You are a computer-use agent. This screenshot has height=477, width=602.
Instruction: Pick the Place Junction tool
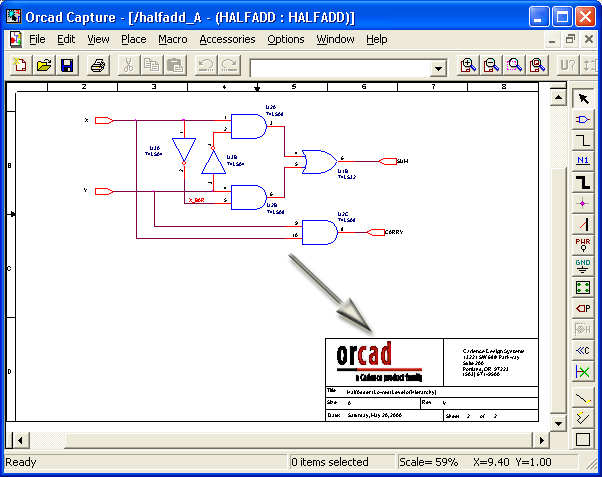(x=583, y=202)
